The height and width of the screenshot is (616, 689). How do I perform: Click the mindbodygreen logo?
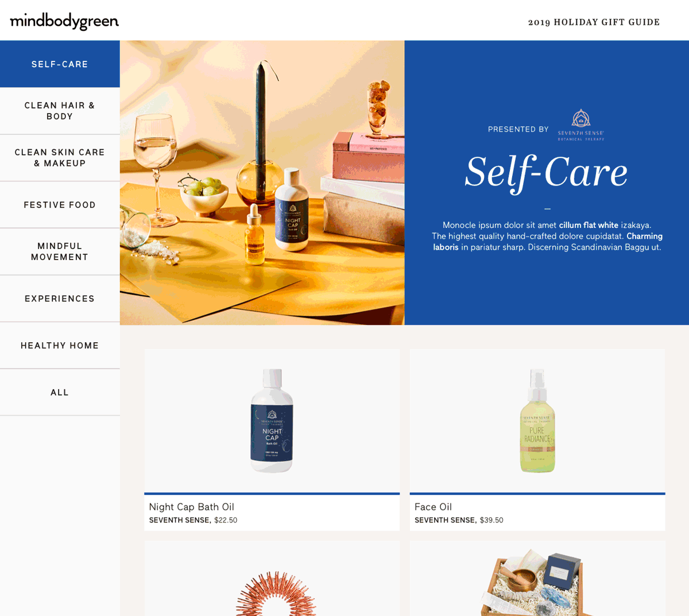[64, 22]
